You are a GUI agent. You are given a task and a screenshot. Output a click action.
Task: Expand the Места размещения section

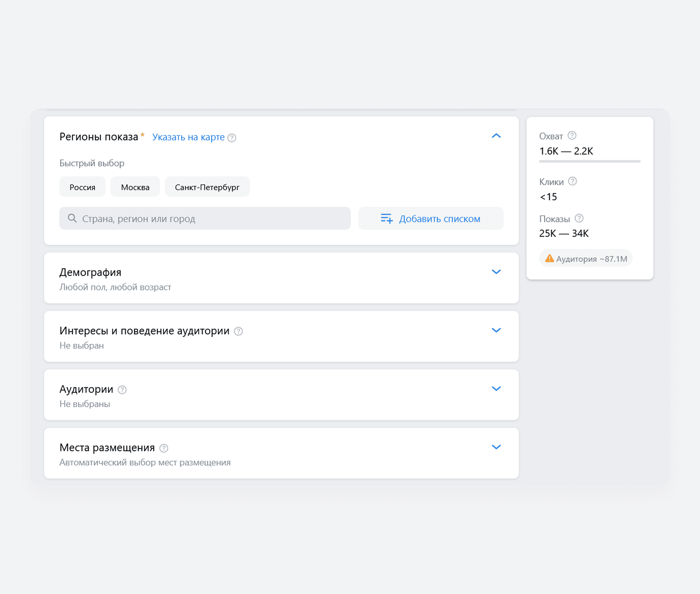(496, 447)
